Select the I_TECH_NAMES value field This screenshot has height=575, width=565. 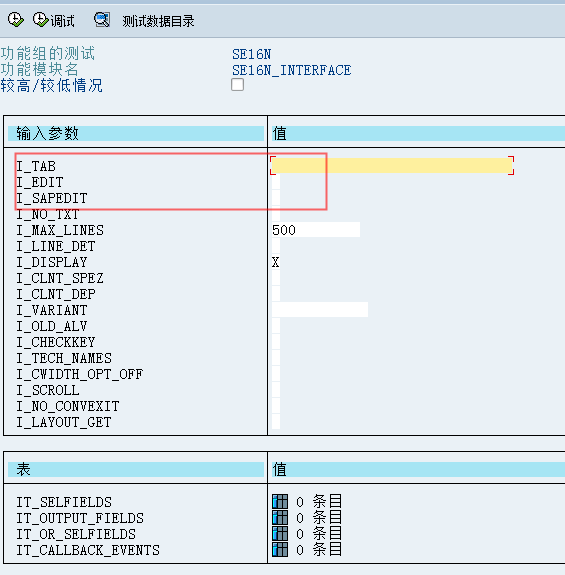(x=276, y=358)
